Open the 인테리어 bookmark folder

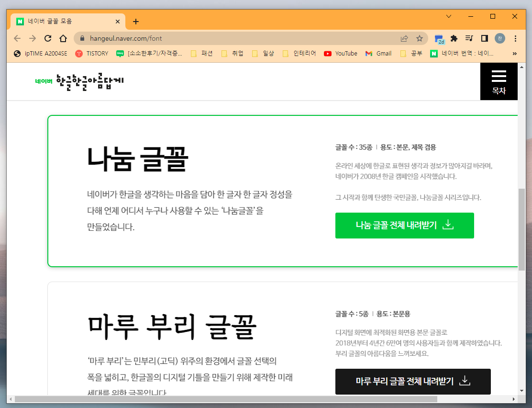pos(299,53)
